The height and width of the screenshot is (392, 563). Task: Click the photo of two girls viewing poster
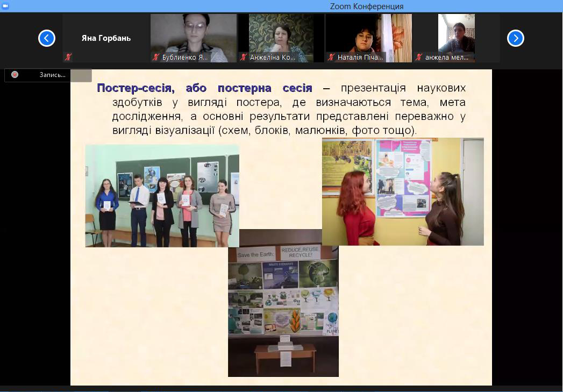pyautogui.click(x=403, y=191)
